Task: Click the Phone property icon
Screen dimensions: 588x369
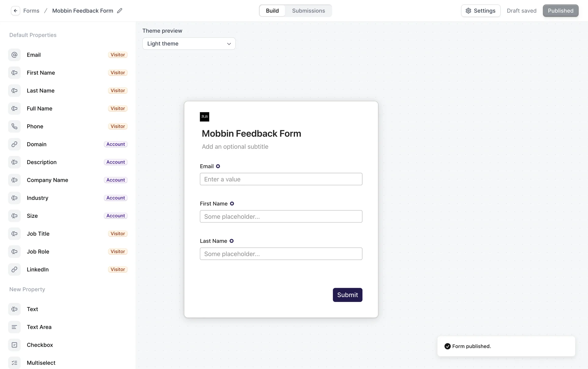Action: 14,126
